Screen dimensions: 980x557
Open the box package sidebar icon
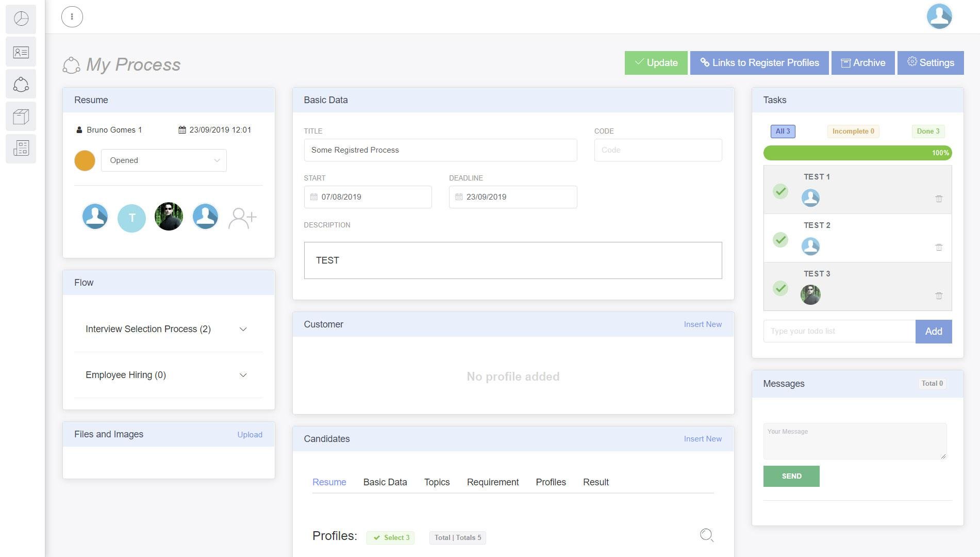(21, 117)
